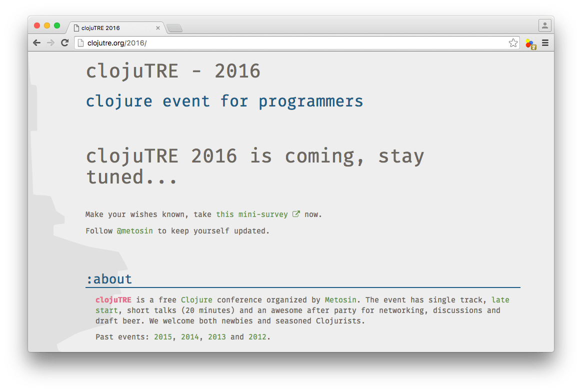Open past event 2015 link
Screen dimensions: 582x392
163,337
